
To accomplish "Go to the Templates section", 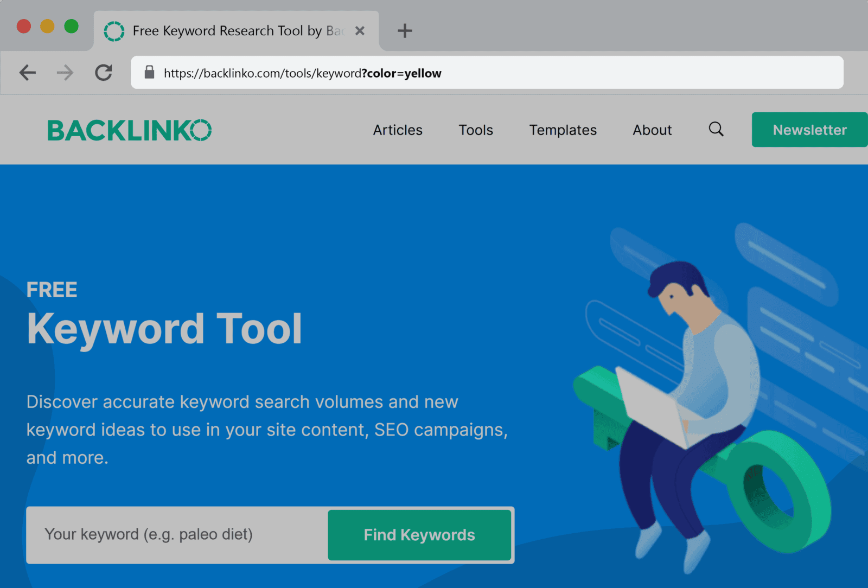I will pyautogui.click(x=563, y=130).
